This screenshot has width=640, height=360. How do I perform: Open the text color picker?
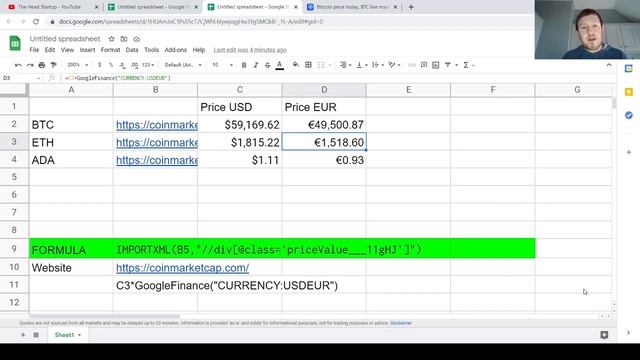click(280, 65)
